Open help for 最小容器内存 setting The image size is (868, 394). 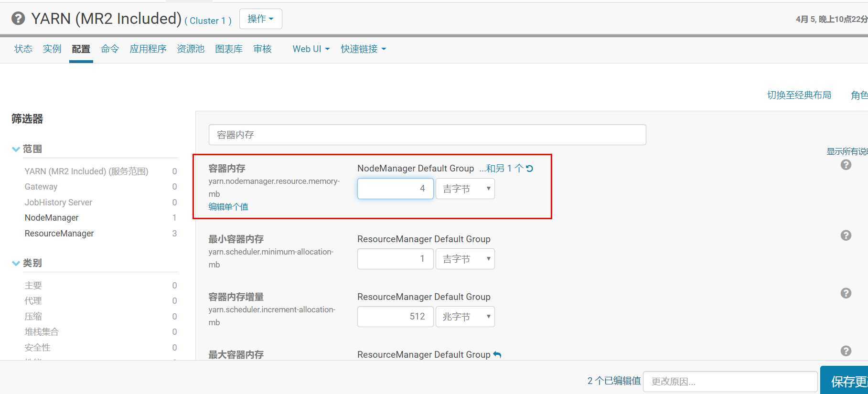click(846, 235)
